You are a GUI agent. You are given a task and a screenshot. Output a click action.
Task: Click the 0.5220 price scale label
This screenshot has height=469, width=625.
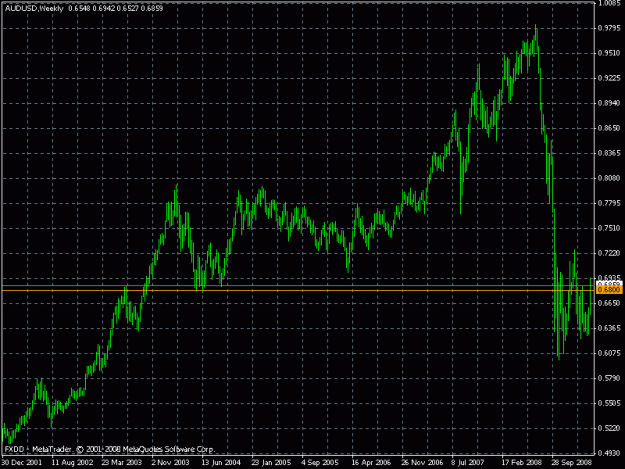[609, 429]
